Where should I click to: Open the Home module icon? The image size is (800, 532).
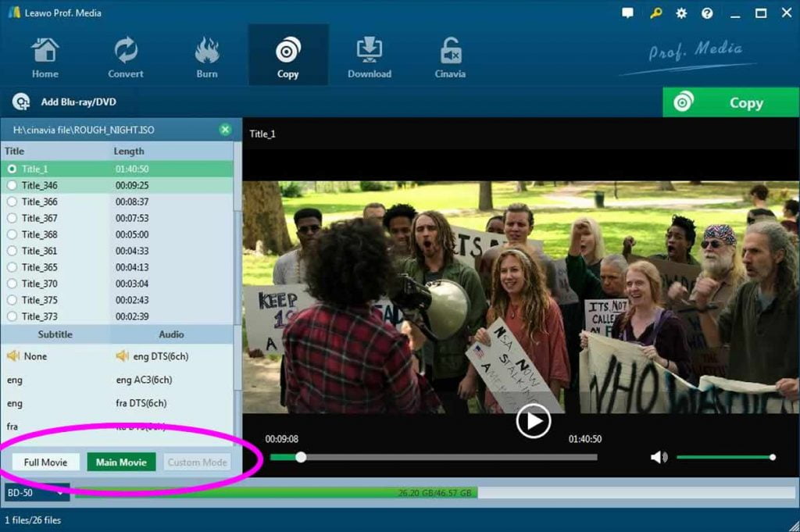pos(45,52)
